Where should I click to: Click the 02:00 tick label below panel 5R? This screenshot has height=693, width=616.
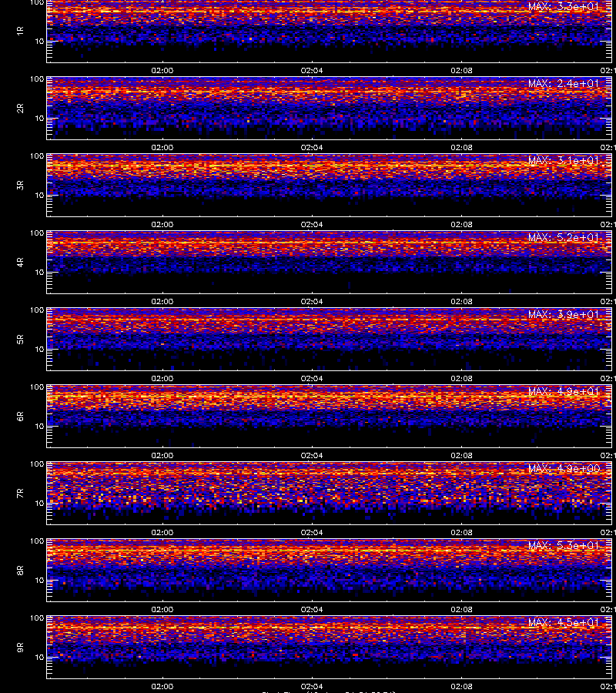[162, 378]
